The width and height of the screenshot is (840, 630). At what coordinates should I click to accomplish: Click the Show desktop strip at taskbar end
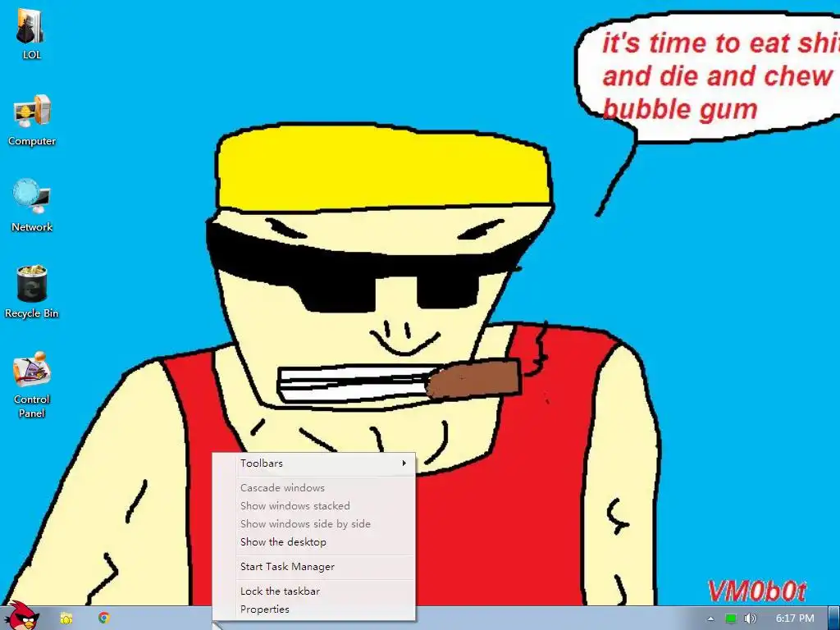point(834,619)
